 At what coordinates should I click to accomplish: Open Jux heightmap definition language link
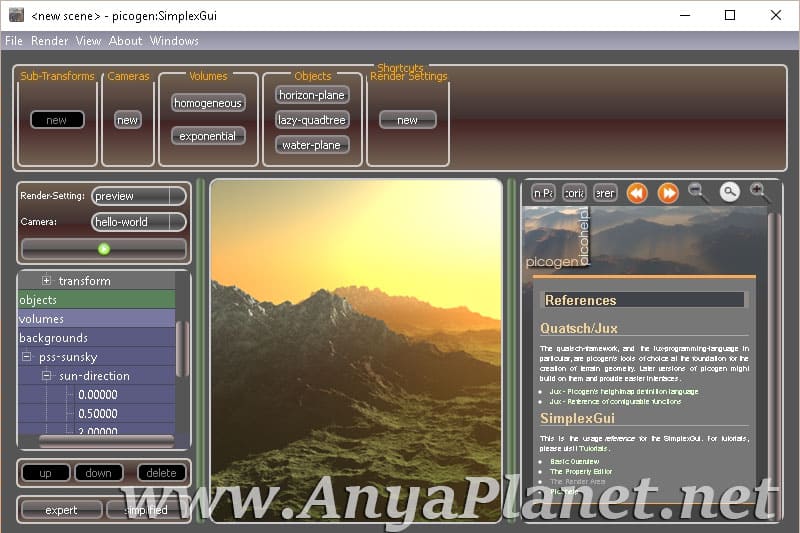[623, 391]
